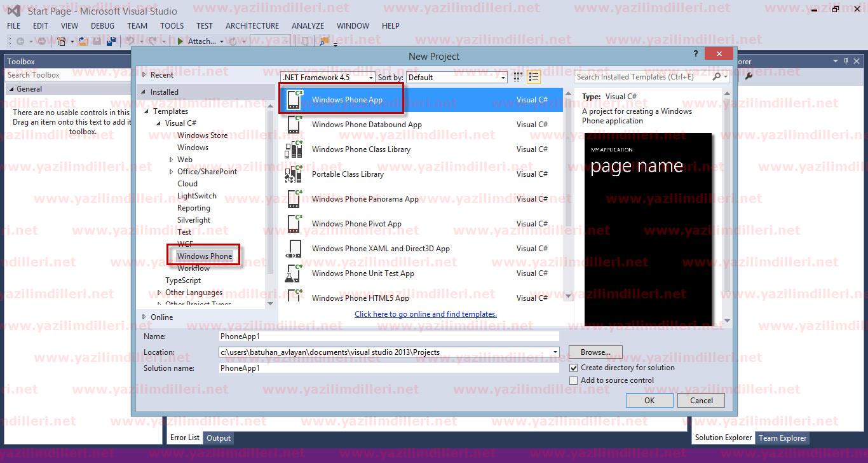Screen dimensions: 868x463
Task: Click the Find in Files toolbar icon
Action: click(x=324, y=41)
